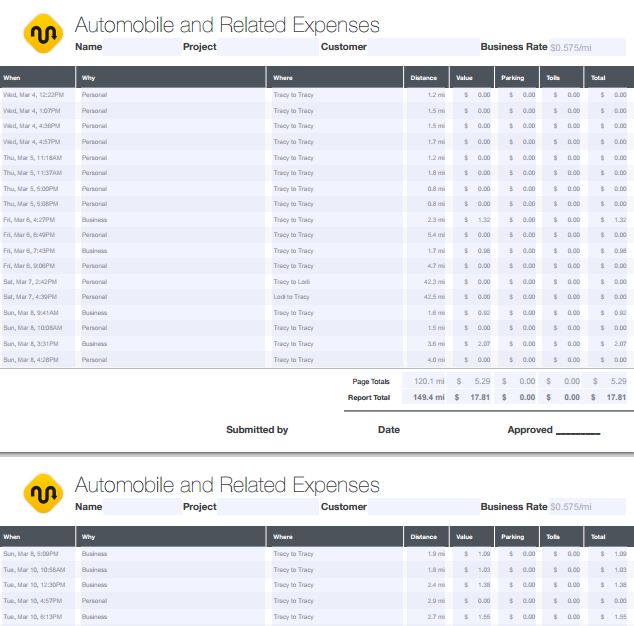Click the Submitted by label
Image resolution: width=634 pixels, height=626 pixels.
click(257, 430)
